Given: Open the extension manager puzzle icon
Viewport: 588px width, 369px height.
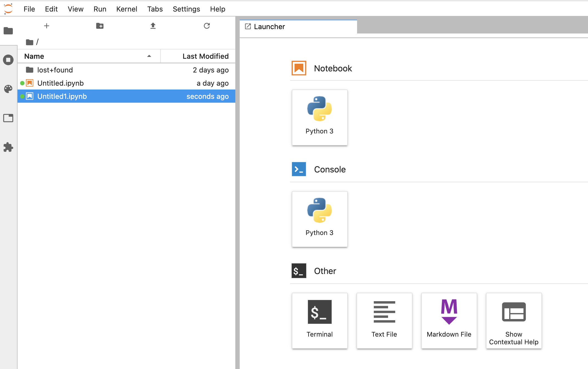Looking at the screenshot, I should [8, 147].
